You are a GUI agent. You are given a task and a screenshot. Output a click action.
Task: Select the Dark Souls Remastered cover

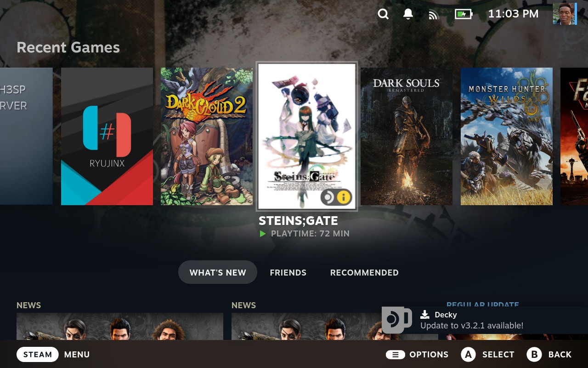407,136
